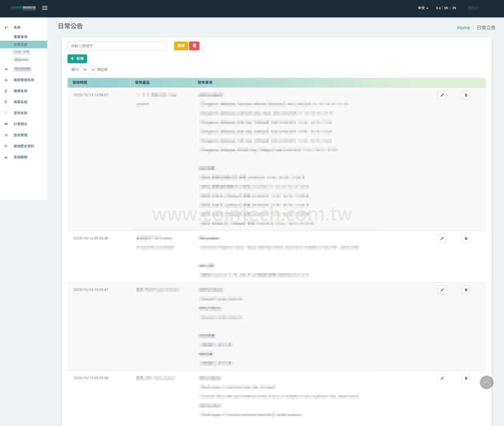Open 重要事項 in the sidebar

(x=21, y=37)
